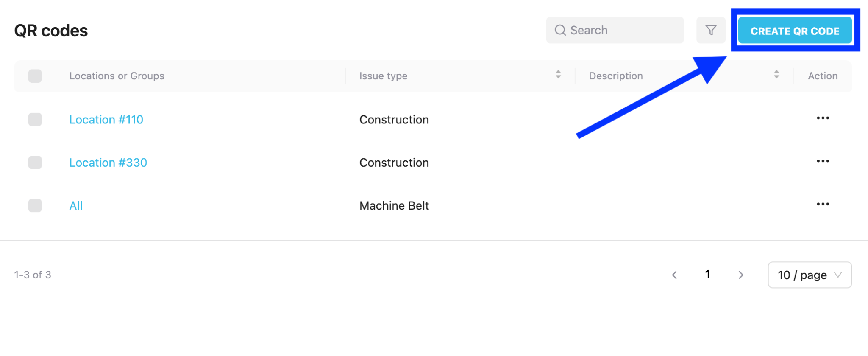Focus the Search input field
Viewport: 868px width, 356px height.
[x=615, y=30]
